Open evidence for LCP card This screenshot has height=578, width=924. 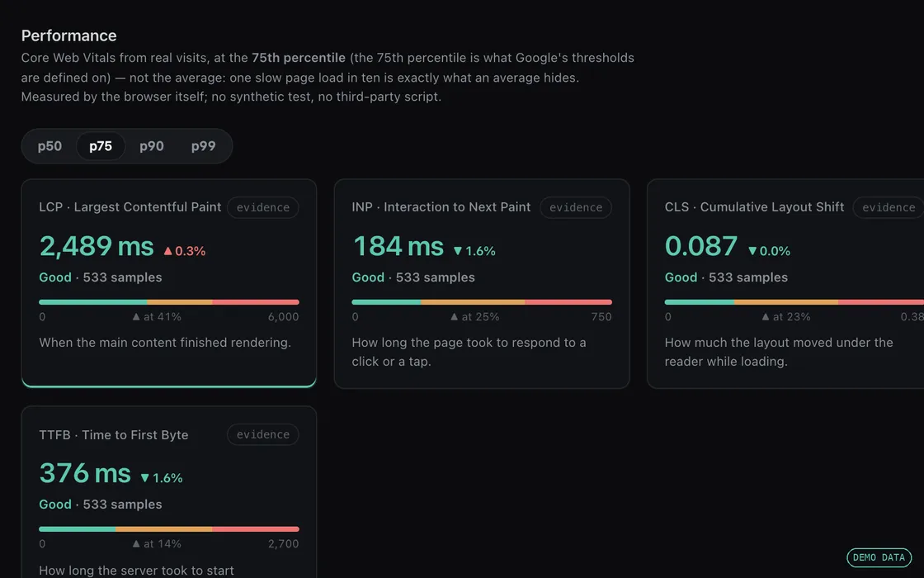point(263,207)
